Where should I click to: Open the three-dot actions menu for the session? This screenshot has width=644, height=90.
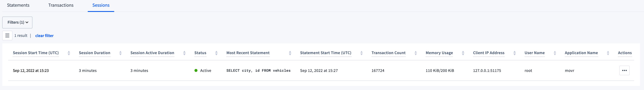[x=624, y=70]
